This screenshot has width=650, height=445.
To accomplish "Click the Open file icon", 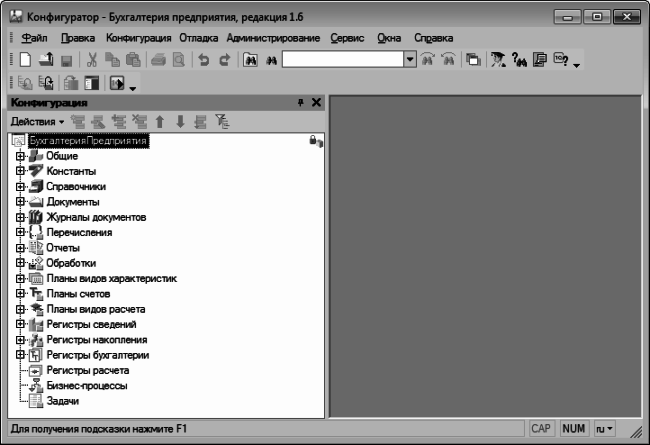I will (46, 60).
